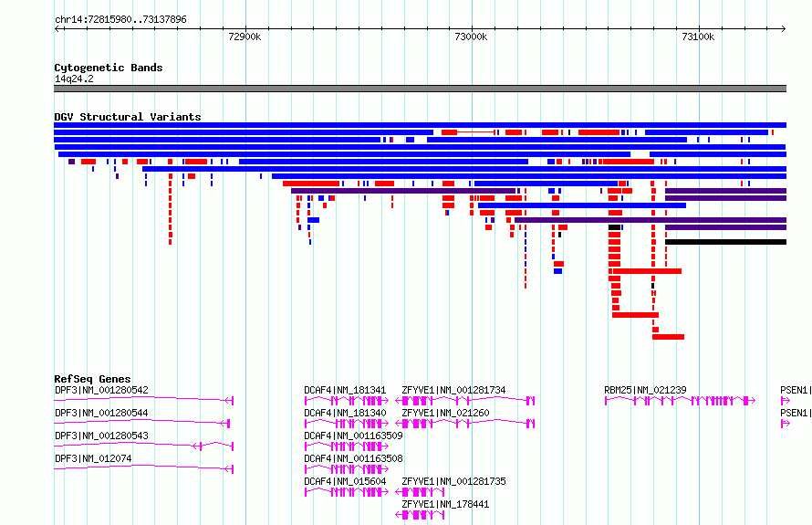This screenshot has height=525, width=812.
Task: Open DPF3|NM_001280542 gene label
Action: 101,390
